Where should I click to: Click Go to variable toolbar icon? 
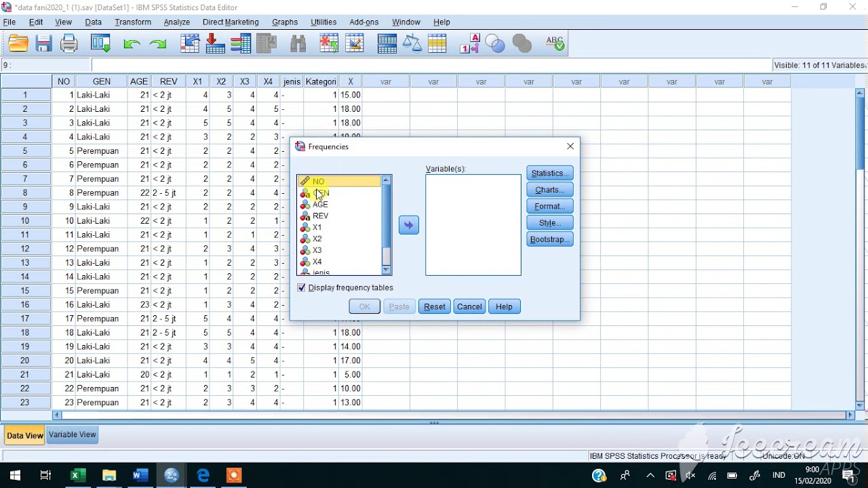(215, 44)
